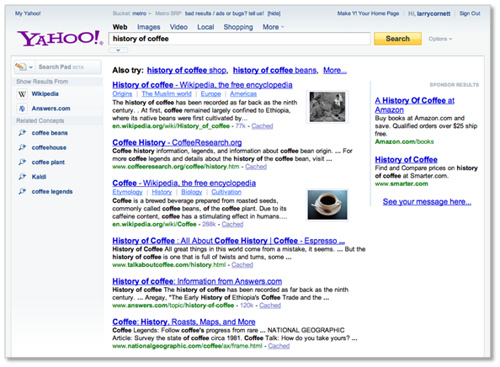Click the yellow Search button

coord(398,39)
